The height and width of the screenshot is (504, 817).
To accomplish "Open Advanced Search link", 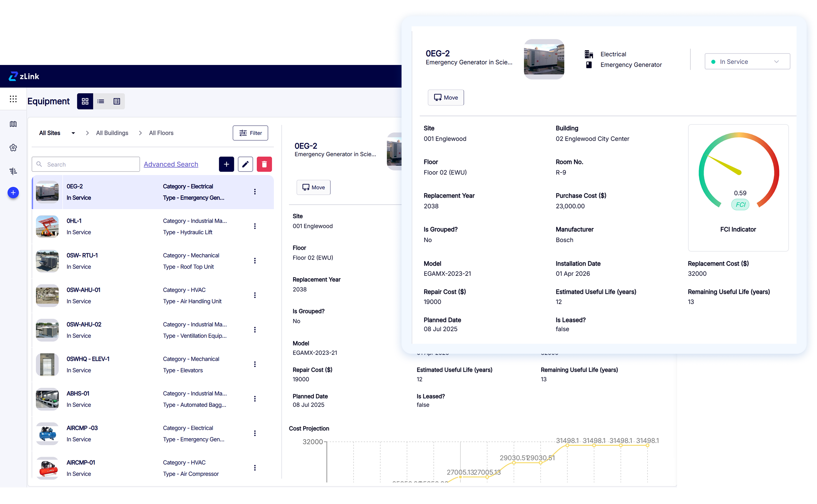I will coord(171,164).
